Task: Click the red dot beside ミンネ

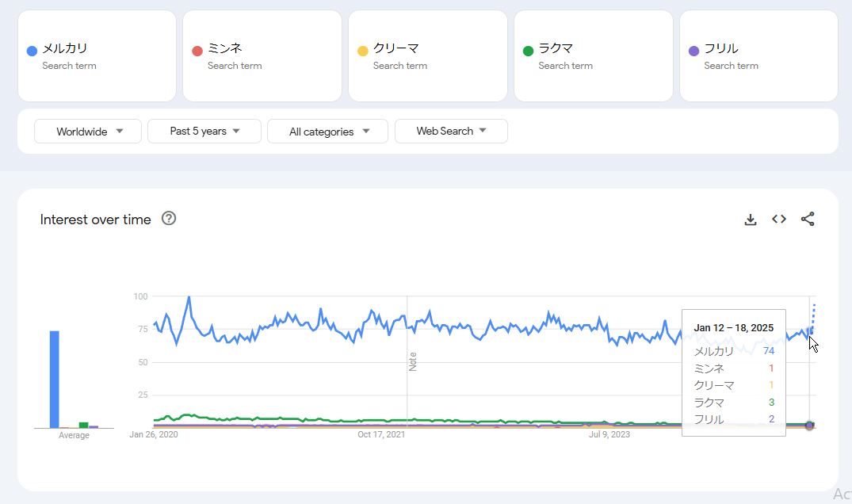Action: pyautogui.click(x=197, y=51)
